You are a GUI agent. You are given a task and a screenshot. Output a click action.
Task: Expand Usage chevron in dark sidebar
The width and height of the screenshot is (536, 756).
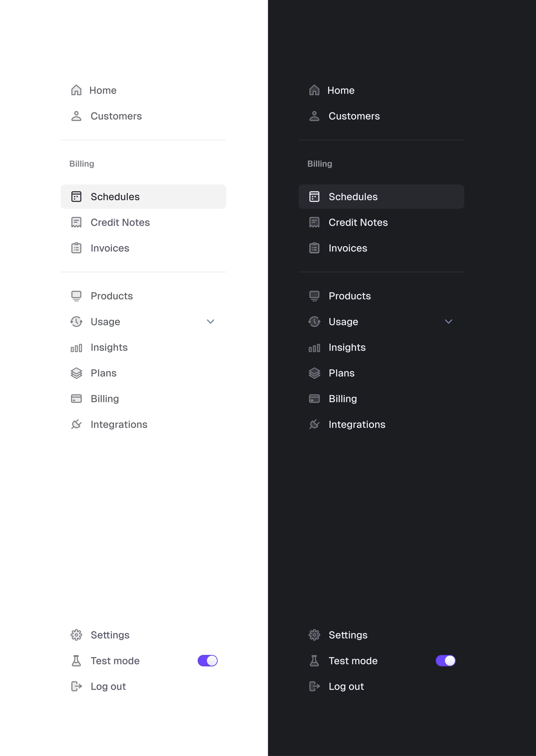pos(449,322)
